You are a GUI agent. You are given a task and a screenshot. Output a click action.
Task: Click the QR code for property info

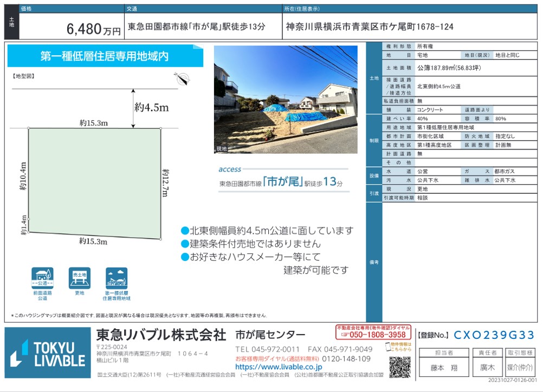coord(399,367)
